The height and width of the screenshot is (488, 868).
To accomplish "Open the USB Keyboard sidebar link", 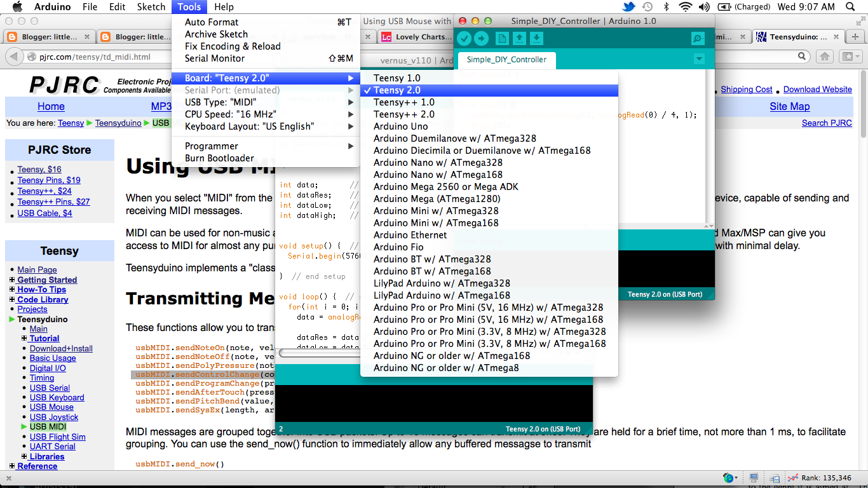I will tap(57, 398).
